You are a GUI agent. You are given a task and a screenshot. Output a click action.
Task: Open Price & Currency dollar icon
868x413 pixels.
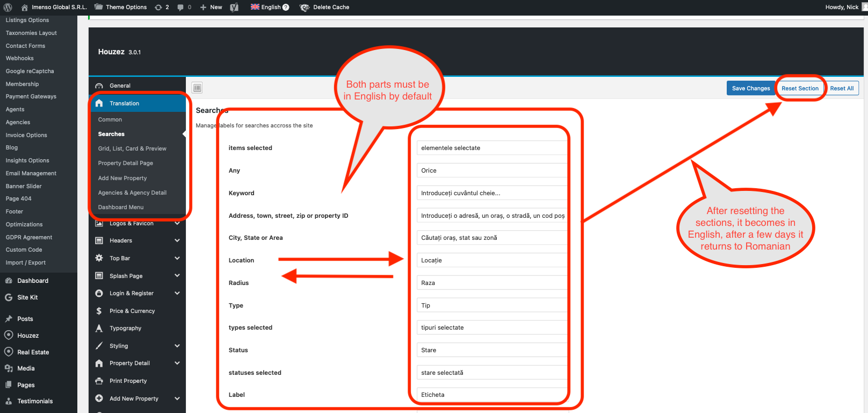tap(99, 311)
